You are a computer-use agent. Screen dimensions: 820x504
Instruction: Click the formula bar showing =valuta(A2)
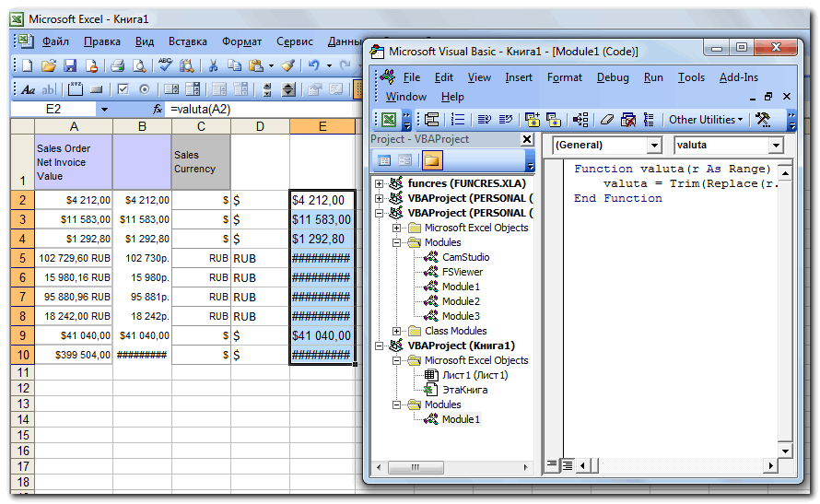[x=261, y=110]
